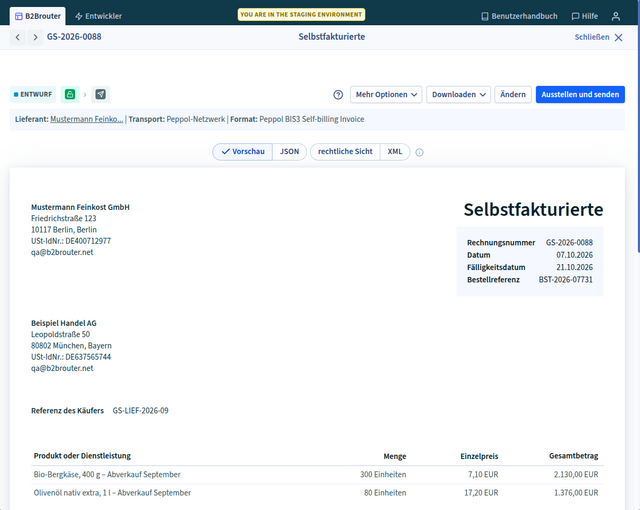Click the date value 07.10.2026

(574, 255)
